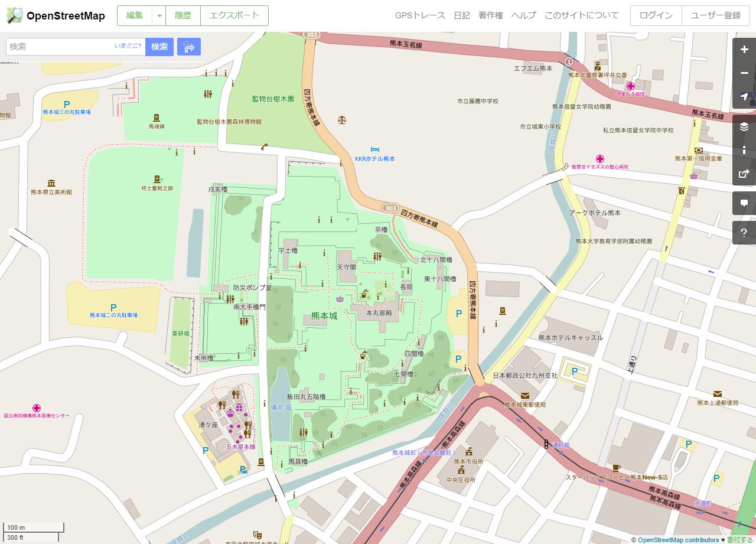Zoom out with the minus button
This screenshot has height=544, width=756.
coord(744,73)
